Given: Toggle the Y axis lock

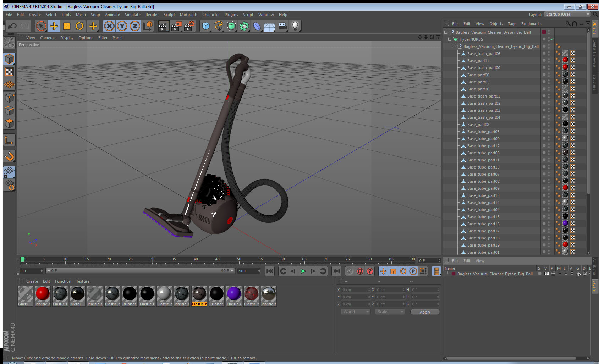Looking at the screenshot, I should coord(122,26).
